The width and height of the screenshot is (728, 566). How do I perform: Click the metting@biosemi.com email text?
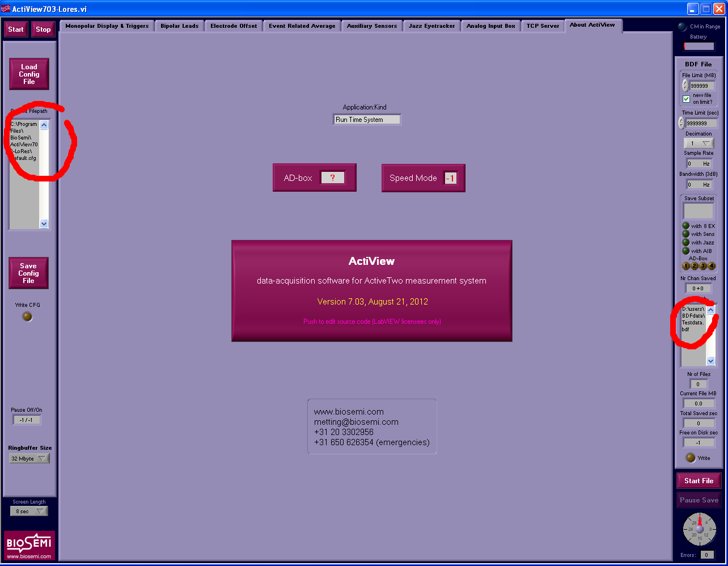(356, 422)
